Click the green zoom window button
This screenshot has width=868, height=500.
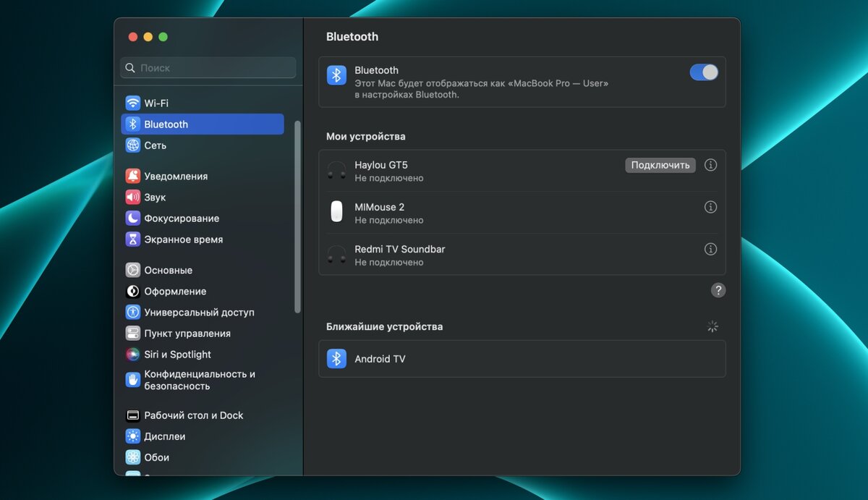[163, 37]
